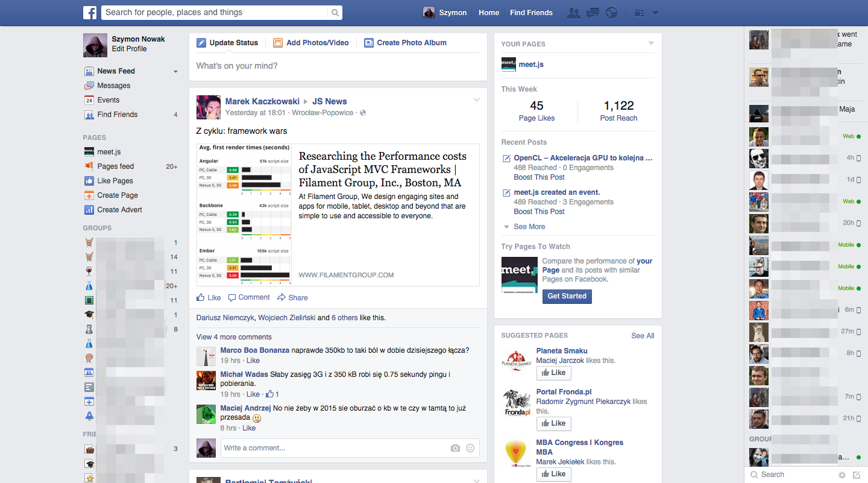Open emoji picker in comment box

[470, 448]
